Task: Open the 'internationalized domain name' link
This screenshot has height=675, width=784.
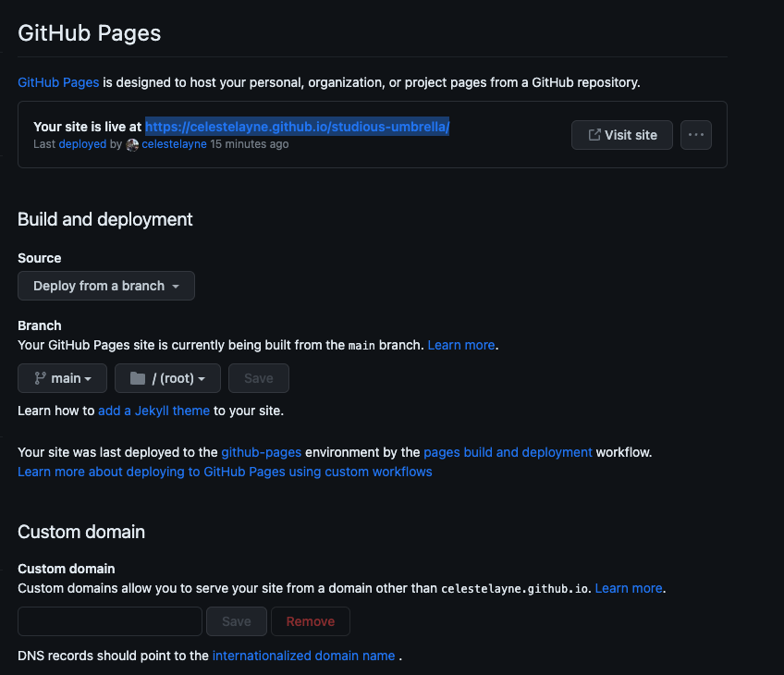Action: coord(303,656)
